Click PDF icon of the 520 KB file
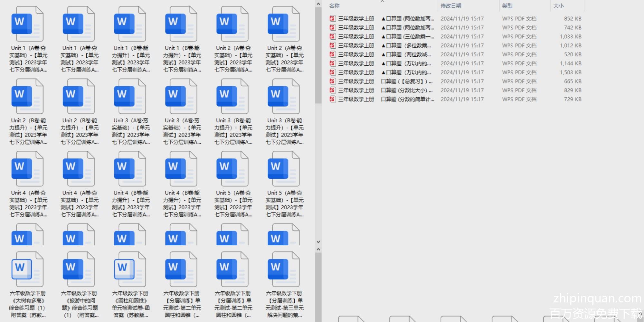644x322 pixels. 332,54
